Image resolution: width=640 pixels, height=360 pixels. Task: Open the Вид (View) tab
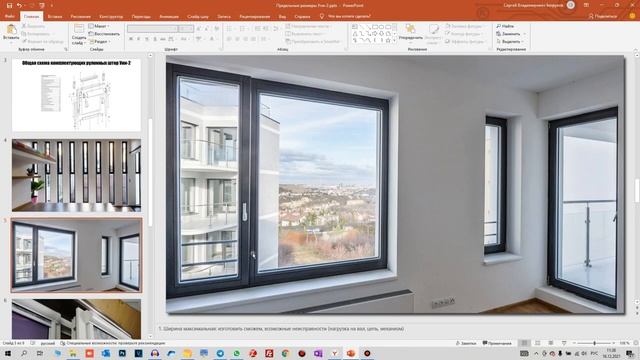coord(282,16)
